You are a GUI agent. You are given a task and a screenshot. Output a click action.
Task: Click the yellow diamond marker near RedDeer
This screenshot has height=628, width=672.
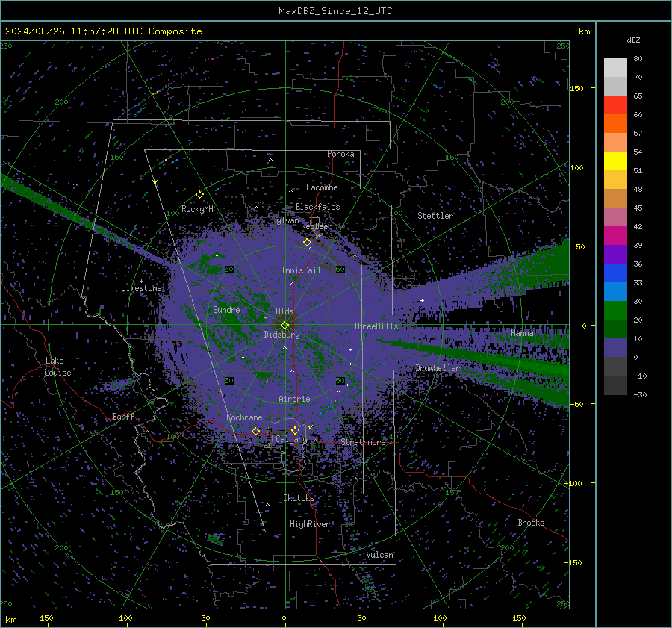tap(308, 243)
